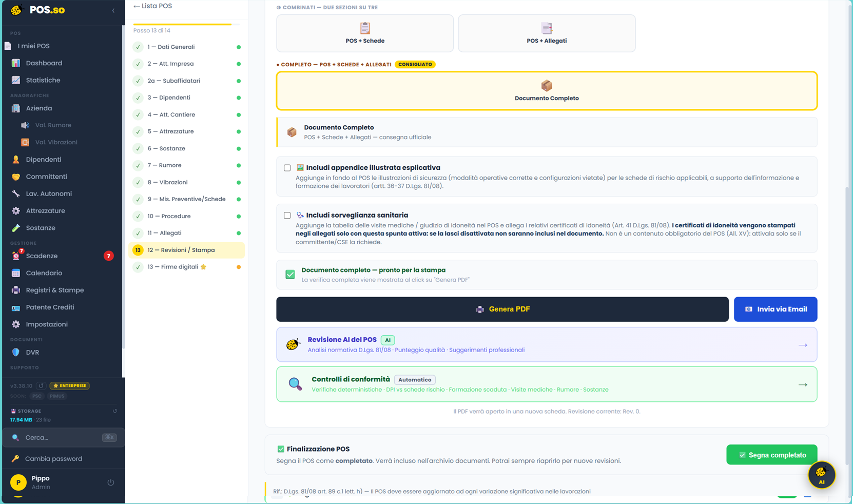Image resolution: width=853 pixels, height=504 pixels.
Task: Click the AI tag beside Revisione AI
Action: (388, 340)
